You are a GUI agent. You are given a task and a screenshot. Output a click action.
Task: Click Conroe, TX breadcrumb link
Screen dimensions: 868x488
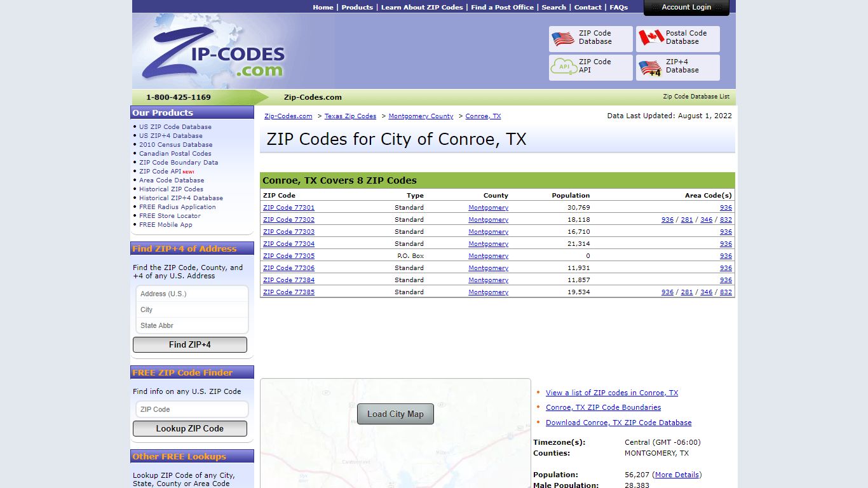[x=483, y=116]
